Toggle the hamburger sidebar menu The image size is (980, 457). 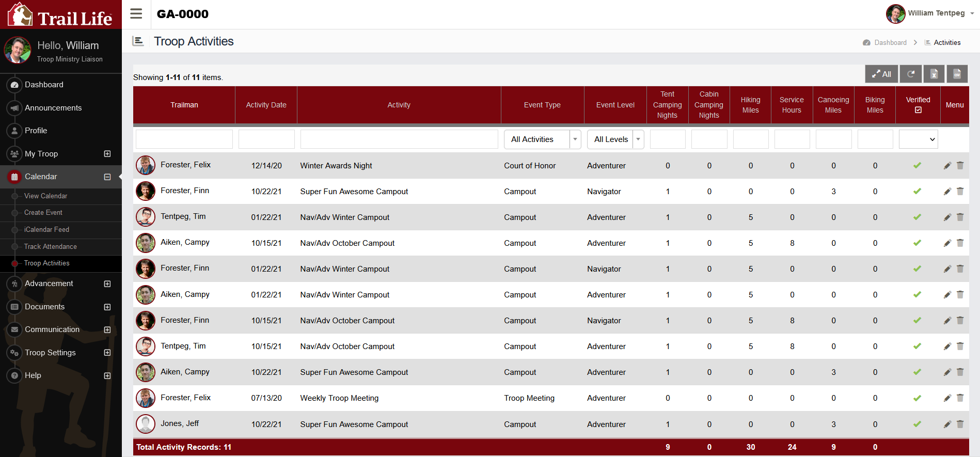(x=136, y=14)
